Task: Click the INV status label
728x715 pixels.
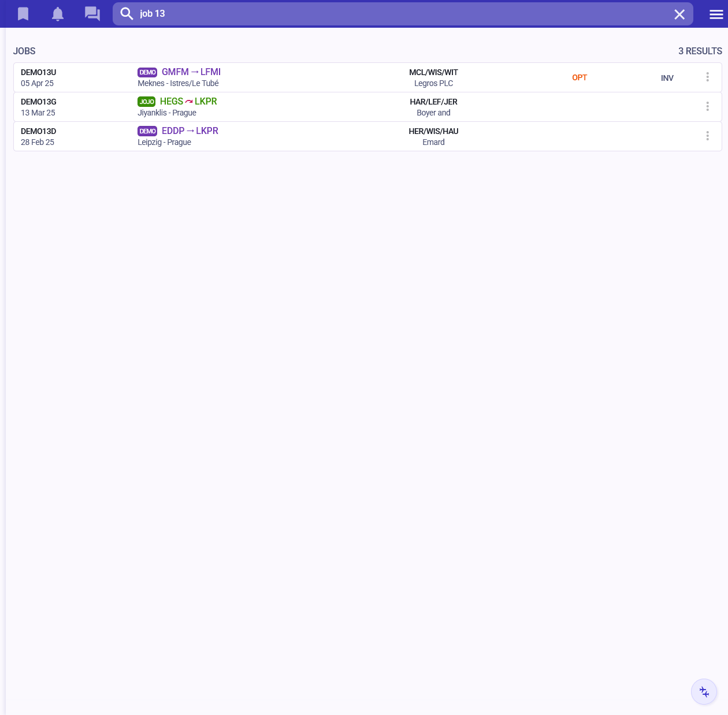Action: click(667, 78)
